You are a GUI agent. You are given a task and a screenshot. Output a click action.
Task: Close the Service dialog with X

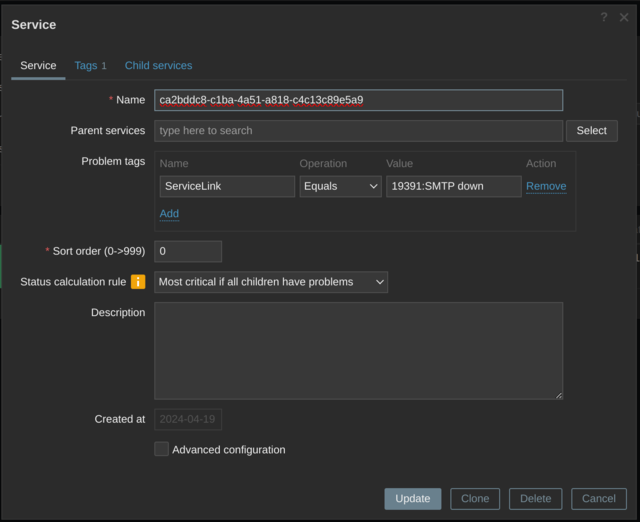pyautogui.click(x=624, y=17)
